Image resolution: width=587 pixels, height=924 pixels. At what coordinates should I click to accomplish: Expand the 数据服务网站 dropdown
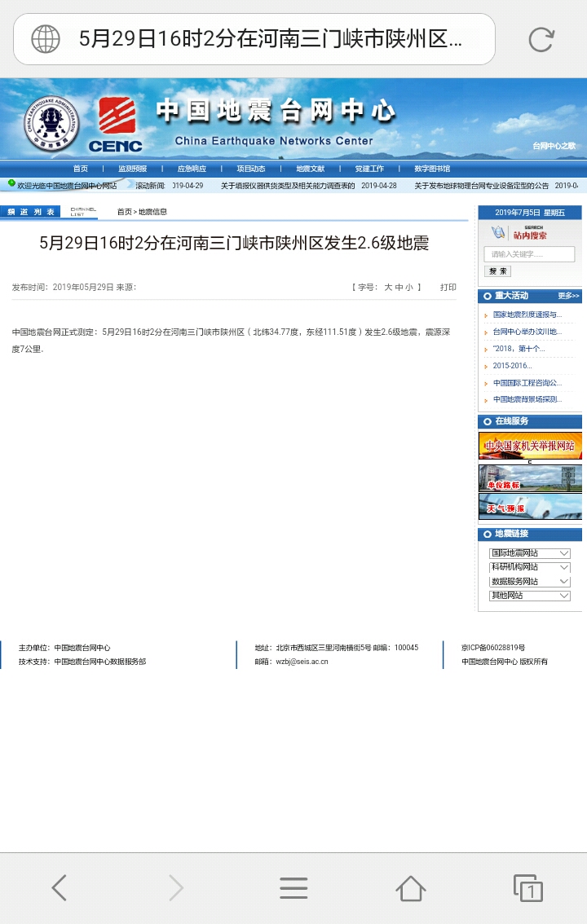tap(530, 582)
